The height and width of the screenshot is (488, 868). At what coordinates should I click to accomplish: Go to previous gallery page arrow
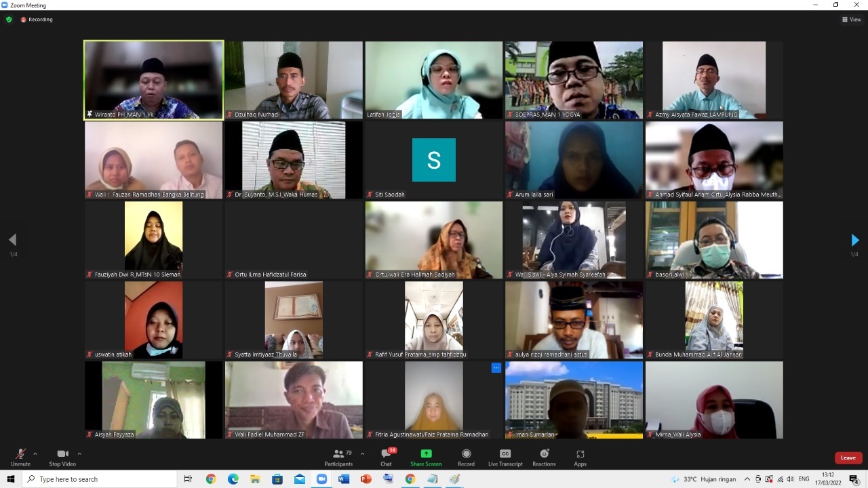(x=12, y=240)
